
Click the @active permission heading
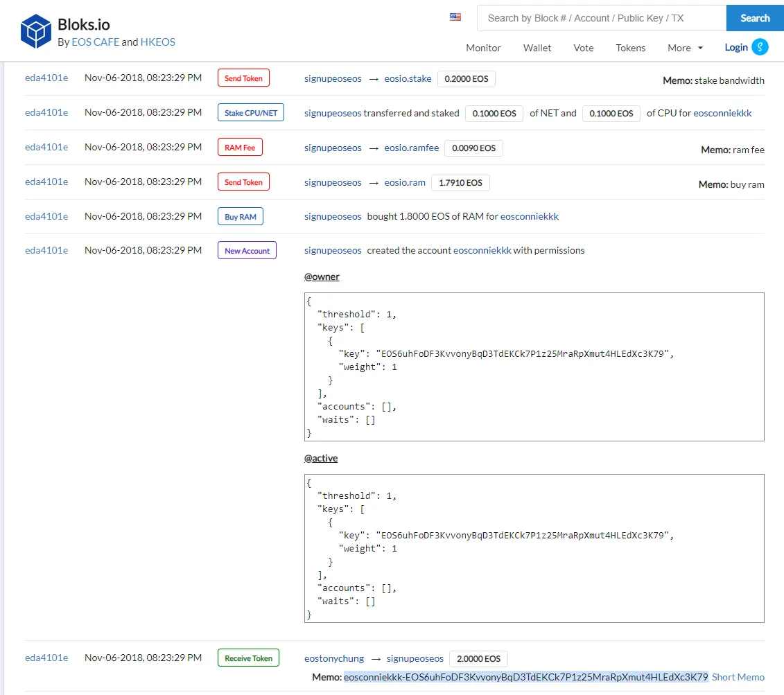click(321, 458)
